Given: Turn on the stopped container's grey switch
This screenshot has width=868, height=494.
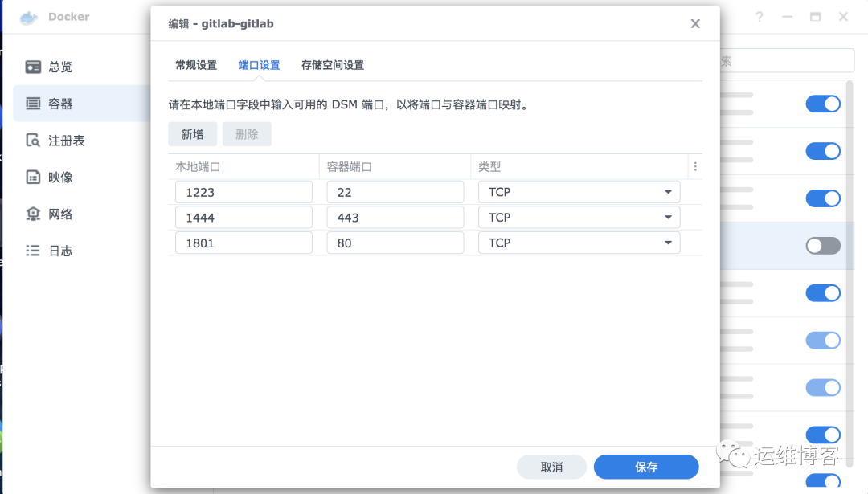Looking at the screenshot, I should (823, 246).
